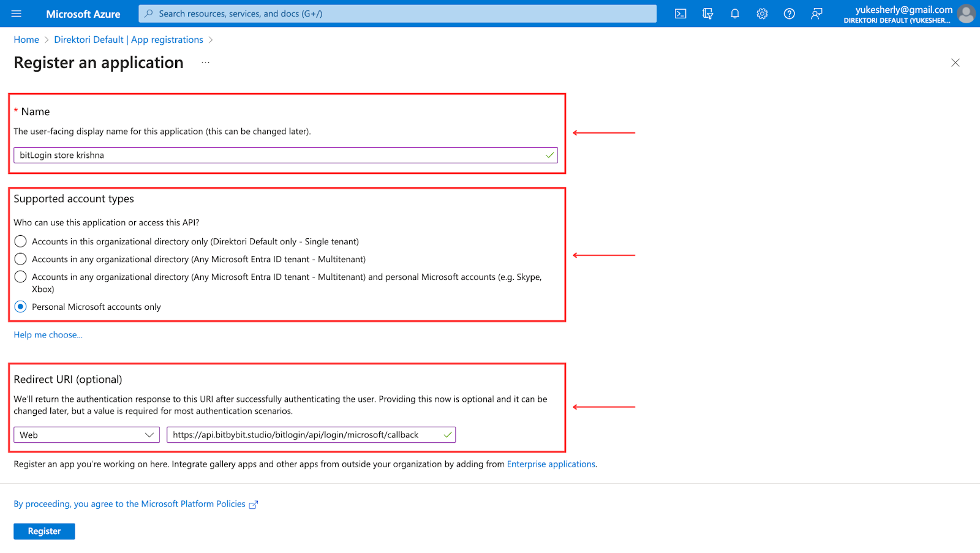Viewport: 980px width, 553px height.
Task: Click the user account avatar
Action: point(967,13)
